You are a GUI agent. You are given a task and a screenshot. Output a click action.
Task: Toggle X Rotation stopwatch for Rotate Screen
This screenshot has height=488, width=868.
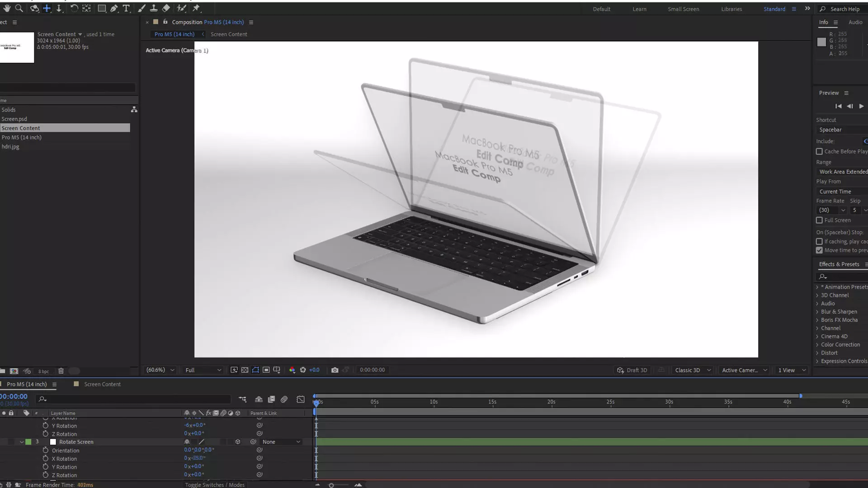coord(45,459)
